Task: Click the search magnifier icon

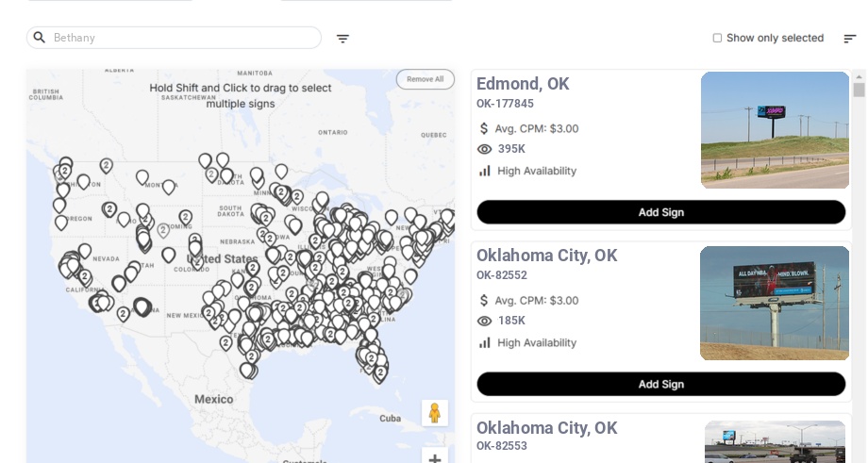Action: coord(40,38)
